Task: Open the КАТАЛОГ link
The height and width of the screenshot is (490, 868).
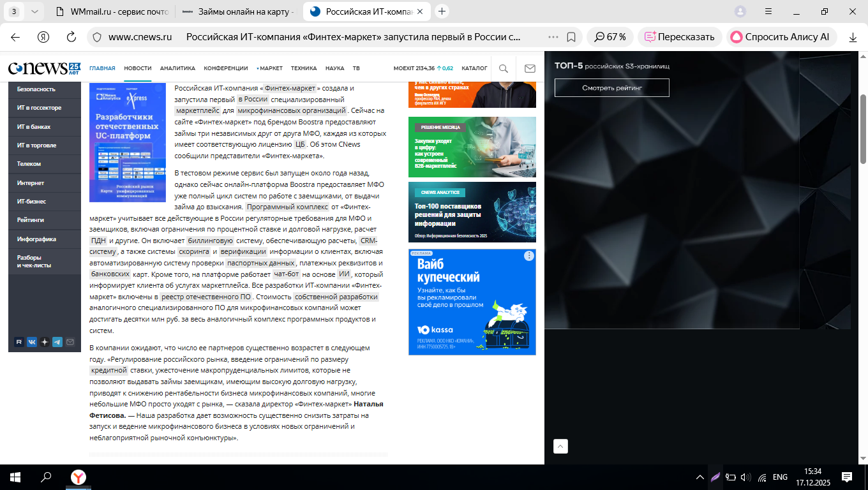Action: click(x=474, y=68)
